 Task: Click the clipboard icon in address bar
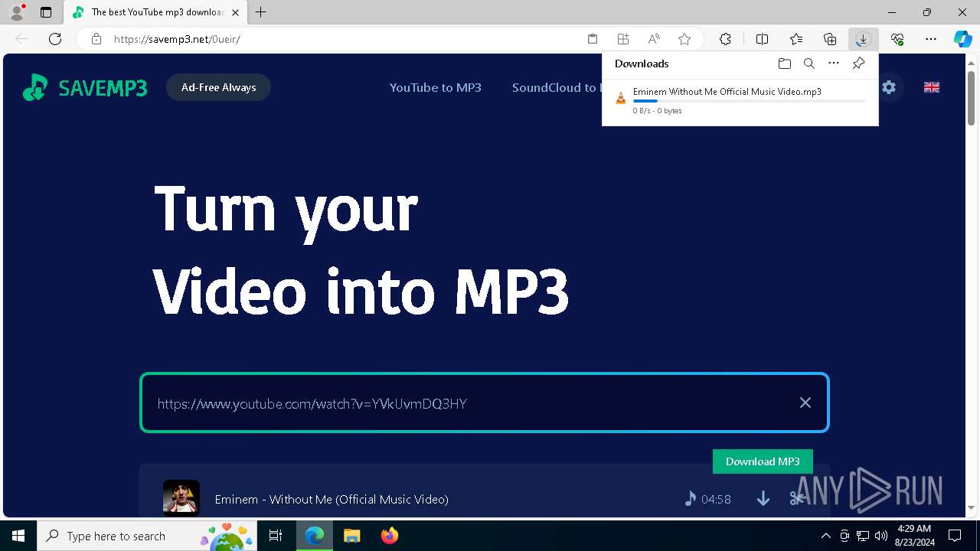pyautogui.click(x=593, y=39)
